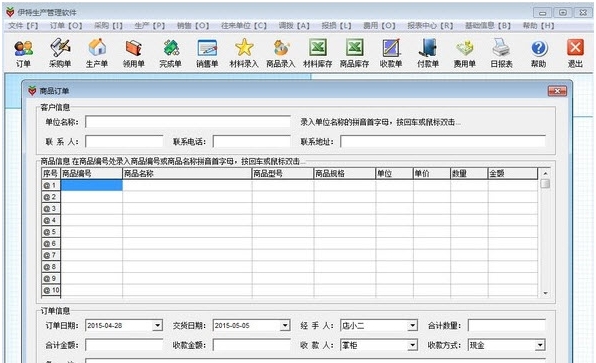Open the 报表中心 [R] menu
The image size is (596, 363).
tap(430, 25)
